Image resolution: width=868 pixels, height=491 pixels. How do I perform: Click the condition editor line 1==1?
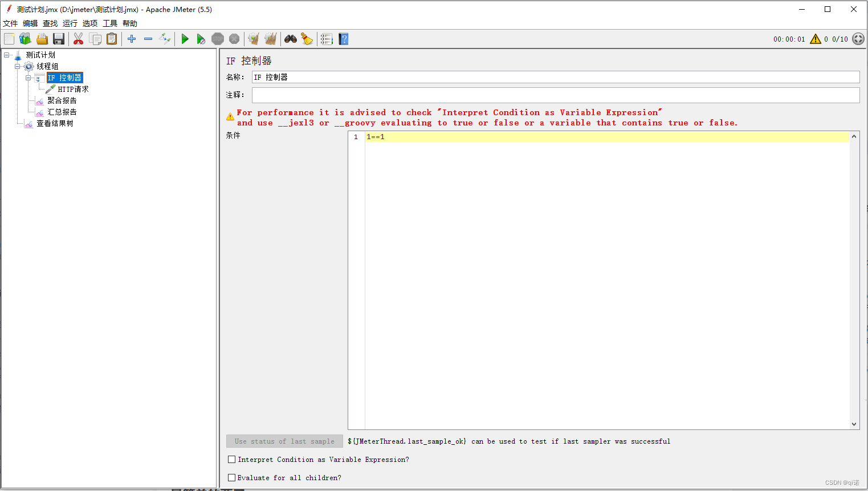tap(607, 137)
